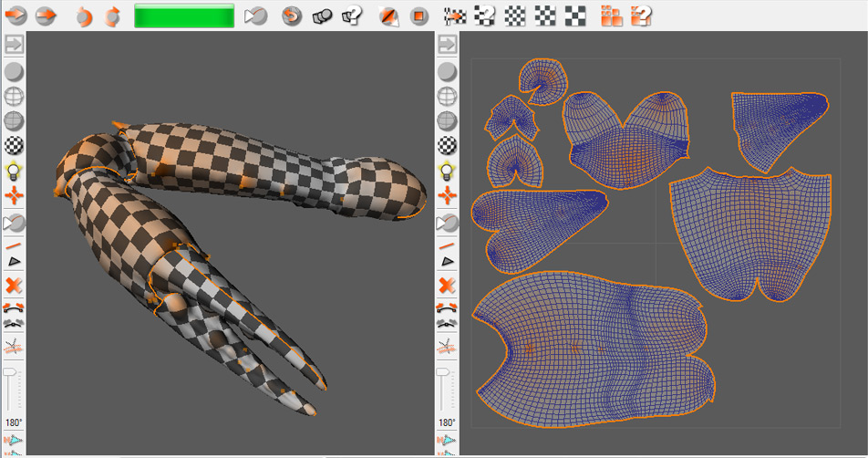The height and width of the screenshot is (458, 868).
Task: Select the small spiral UV island at top
Action: pos(543,81)
